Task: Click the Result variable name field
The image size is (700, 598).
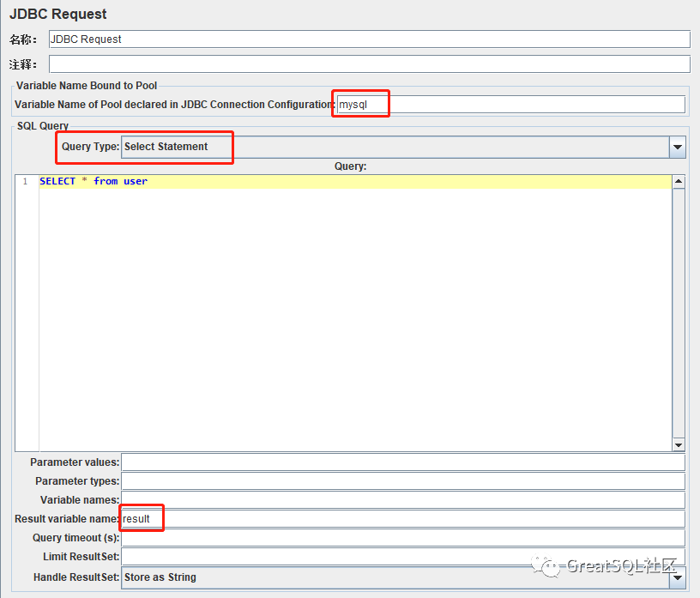Action: 403,519
